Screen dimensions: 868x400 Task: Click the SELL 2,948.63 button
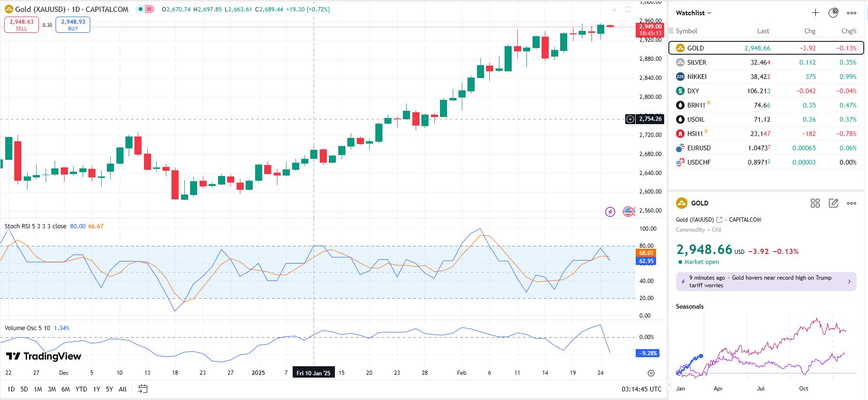pos(21,25)
